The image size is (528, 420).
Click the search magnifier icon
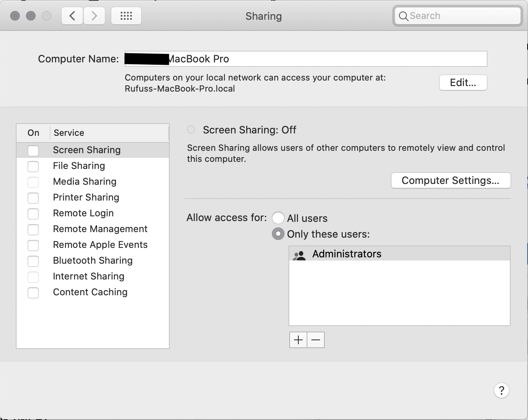[x=403, y=16]
